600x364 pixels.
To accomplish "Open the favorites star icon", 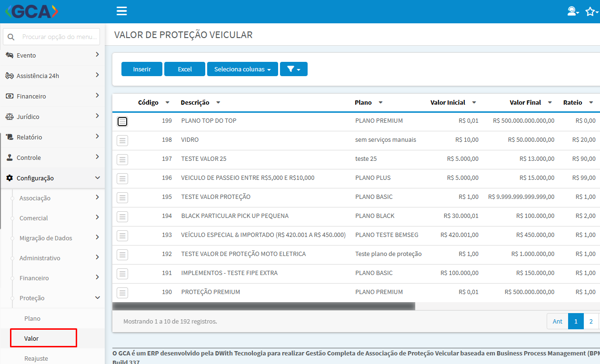I will tap(591, 11).
